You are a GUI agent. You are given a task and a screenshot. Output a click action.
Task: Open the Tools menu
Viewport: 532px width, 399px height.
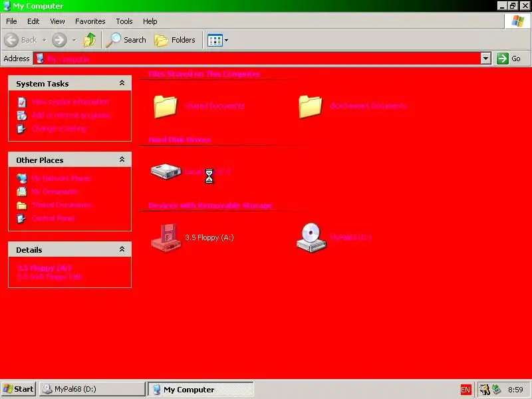[x=124, y=21]
